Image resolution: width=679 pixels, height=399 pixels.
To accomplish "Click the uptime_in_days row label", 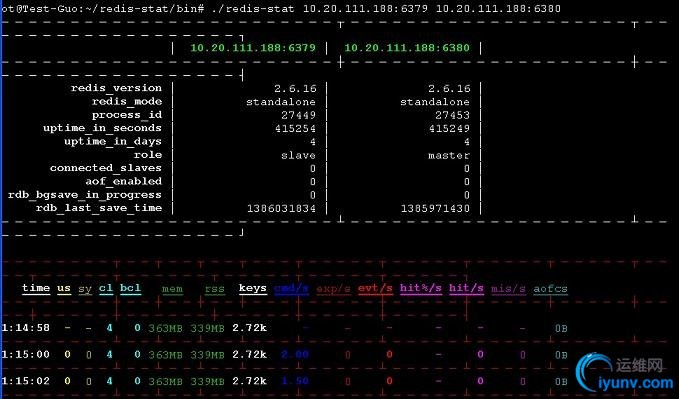I will [x=113, y=142].
